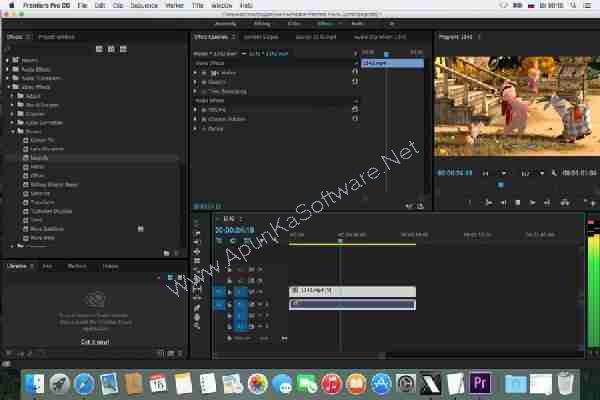
Task: Toggle the Accelerated Effects filter badge
Action: 99,49
